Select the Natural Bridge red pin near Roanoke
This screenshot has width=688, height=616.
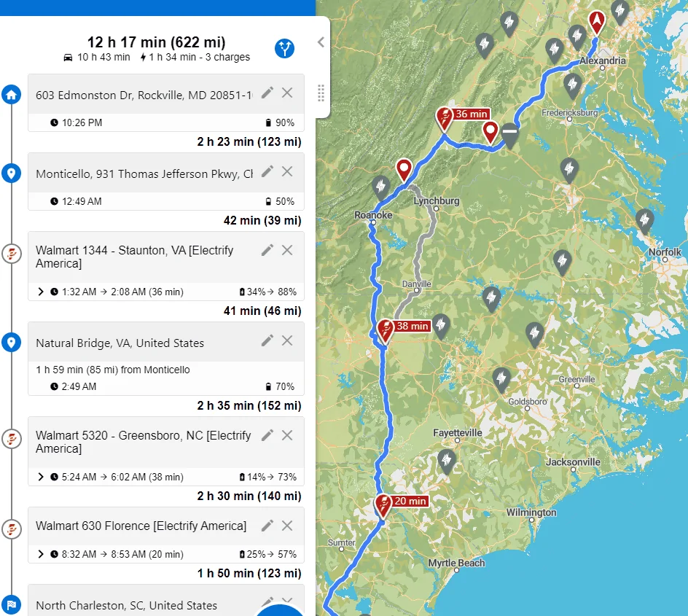coord(404,169)
